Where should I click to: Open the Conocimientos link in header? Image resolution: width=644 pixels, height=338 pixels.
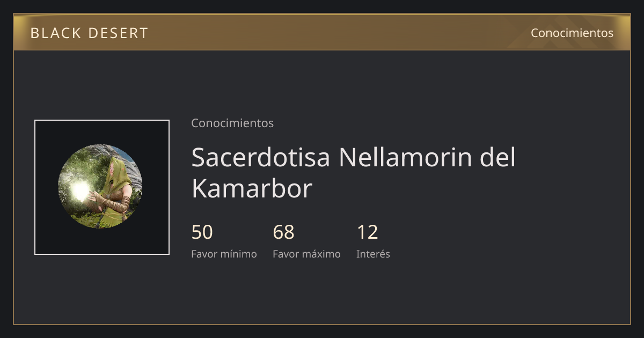(x=572, y=33)
